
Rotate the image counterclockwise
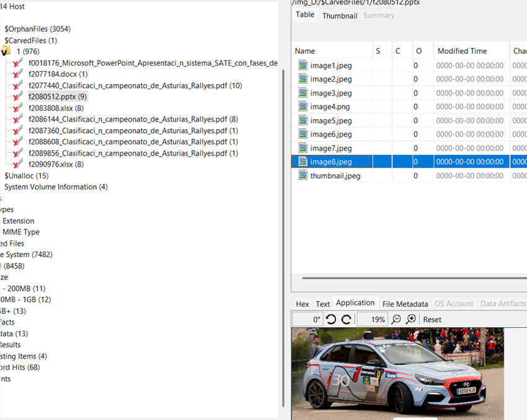(331, 320)
